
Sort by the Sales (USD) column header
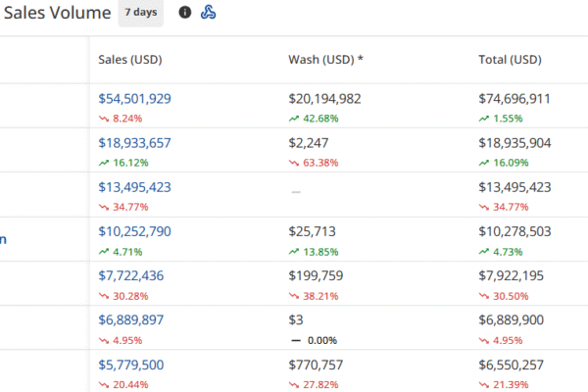pos(130,60)
